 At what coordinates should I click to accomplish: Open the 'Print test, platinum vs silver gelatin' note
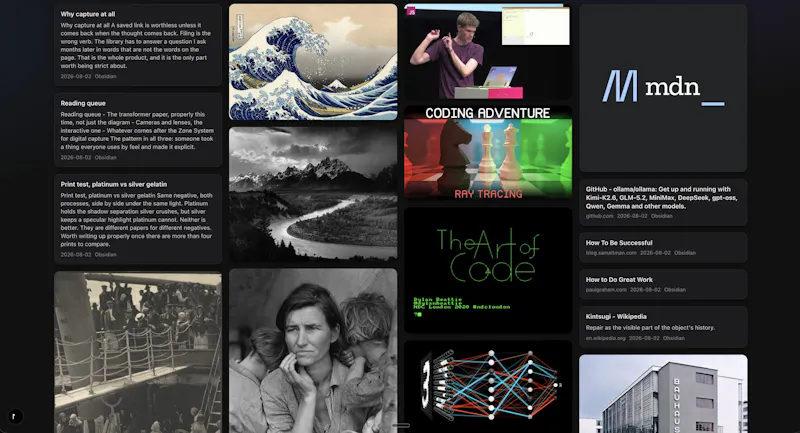(x=138, y=219)
